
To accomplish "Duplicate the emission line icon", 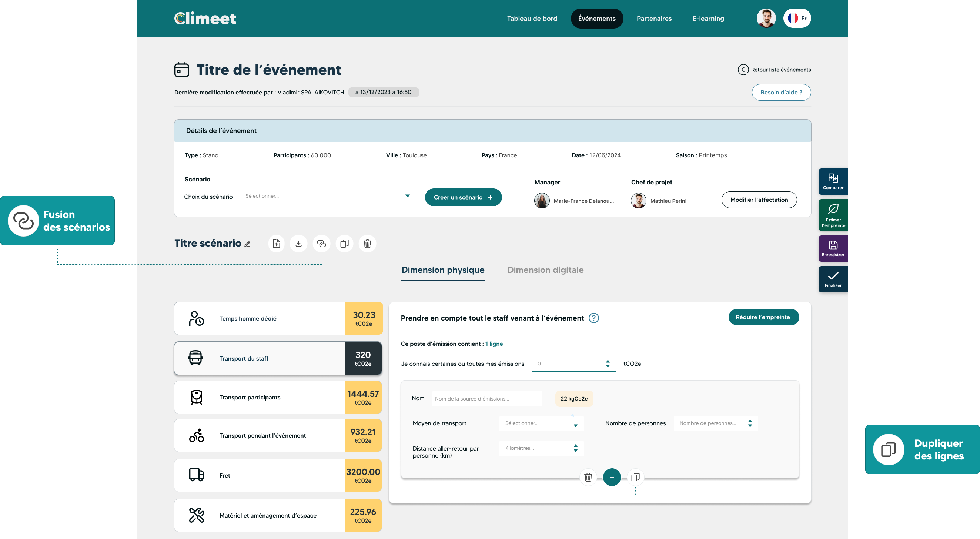I will 635,477.
